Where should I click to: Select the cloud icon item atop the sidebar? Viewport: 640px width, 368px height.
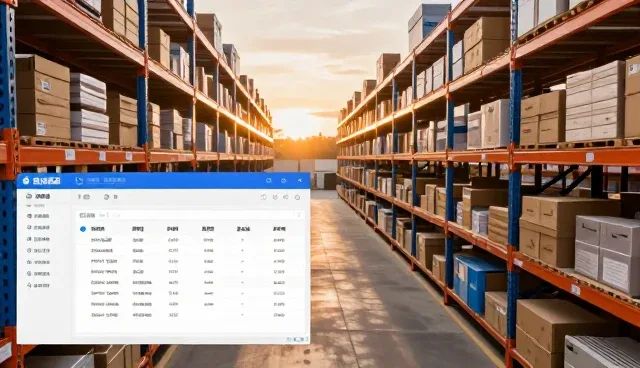pos(29,196)
